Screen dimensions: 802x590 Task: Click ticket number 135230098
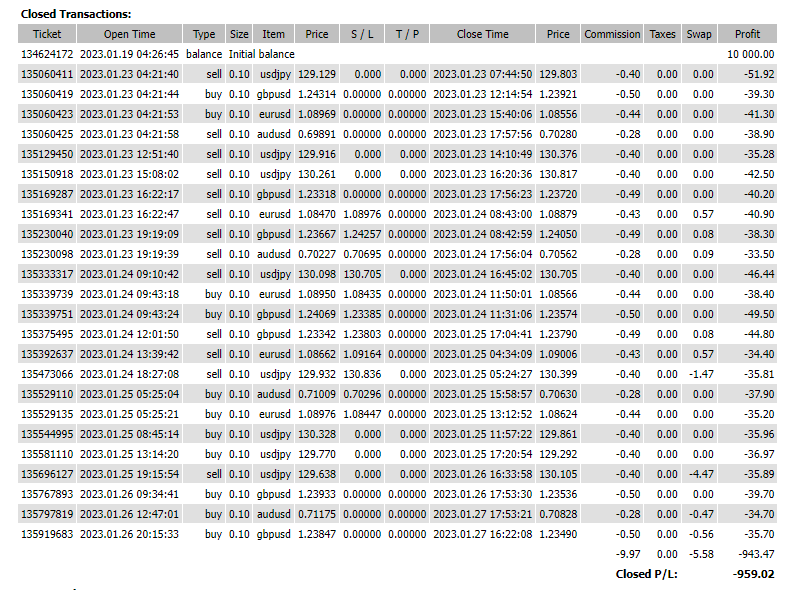click(47, 254)
